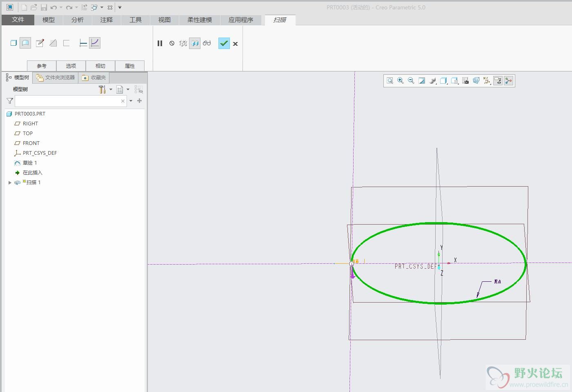This screenshot has height=392, width=572.
Task: Open the 属性 panel
Action: click(x=130, y=66)
